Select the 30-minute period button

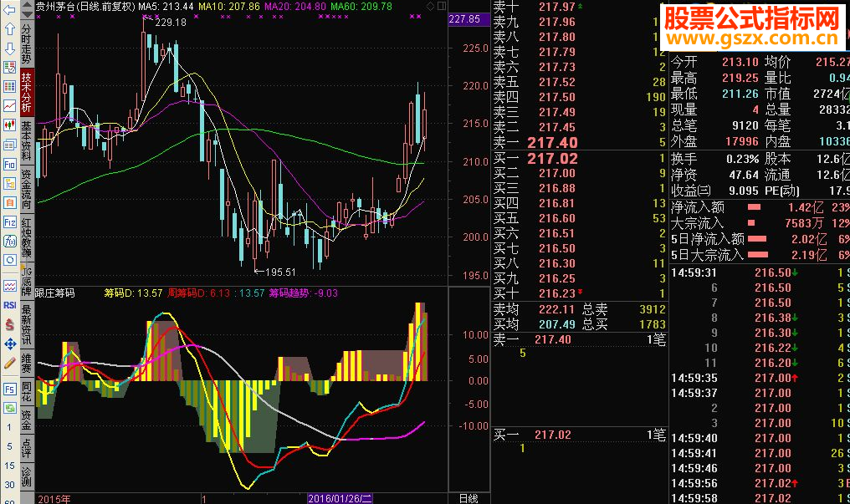tap(9, 485)
